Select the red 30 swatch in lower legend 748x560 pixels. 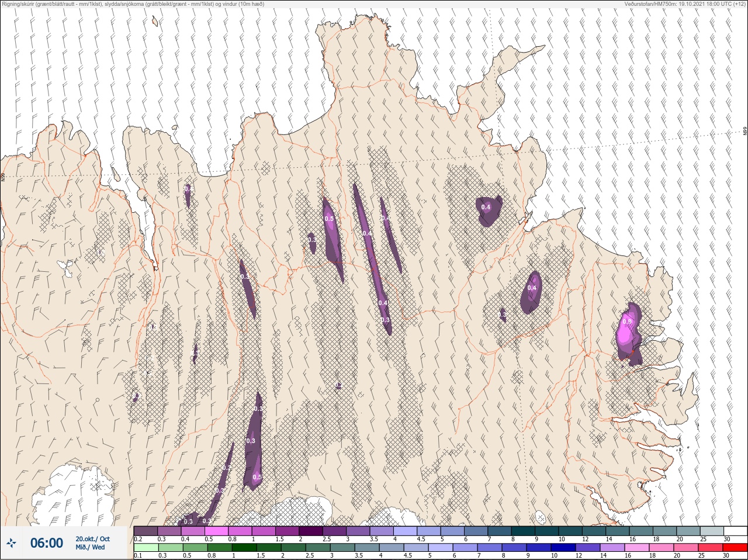pyautogui.click(x=736, y=548)
